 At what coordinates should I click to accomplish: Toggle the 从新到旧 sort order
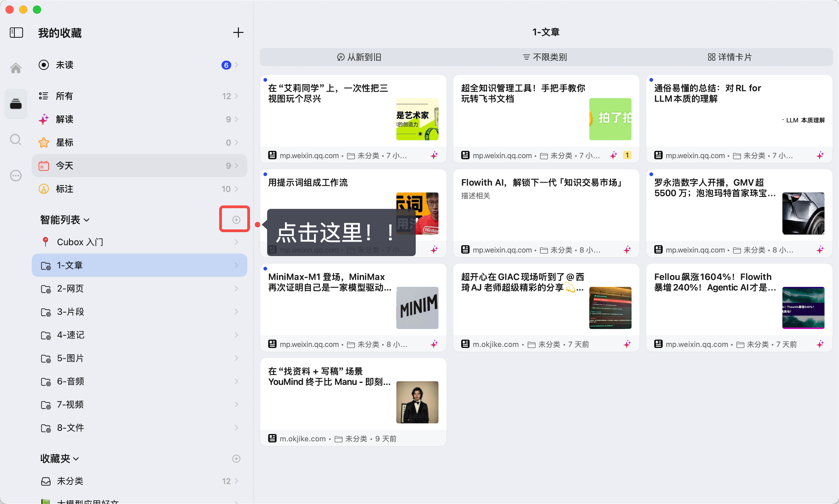359,57
